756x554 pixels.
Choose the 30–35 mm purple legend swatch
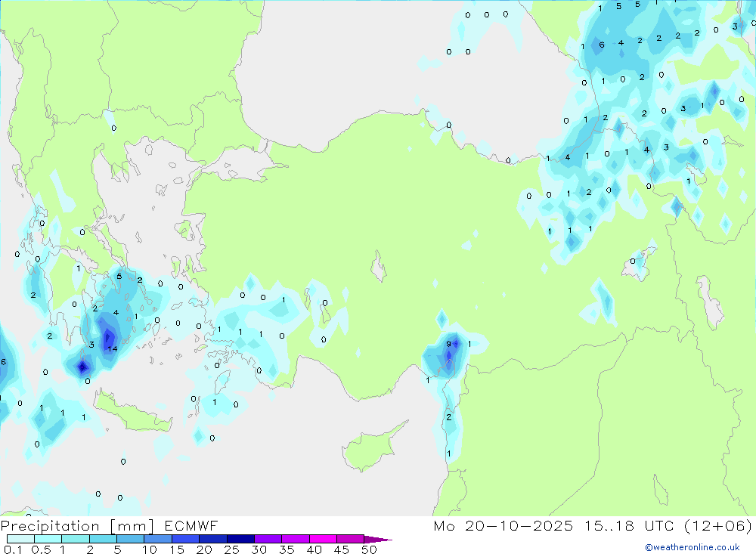point(268,539)
